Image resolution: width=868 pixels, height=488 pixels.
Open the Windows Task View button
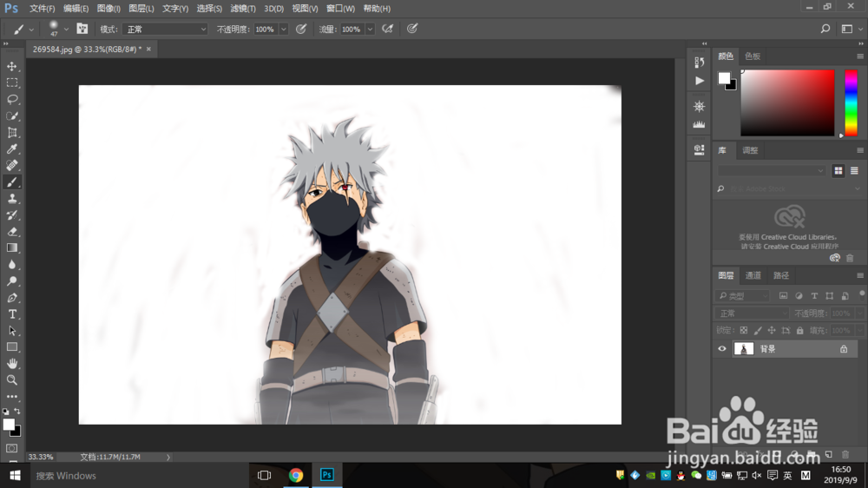[264, 475]
